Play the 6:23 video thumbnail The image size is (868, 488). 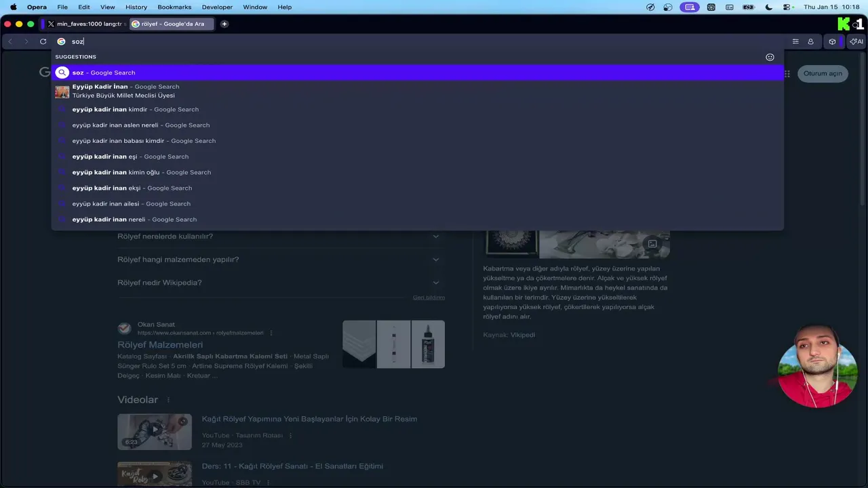point(155,432)
